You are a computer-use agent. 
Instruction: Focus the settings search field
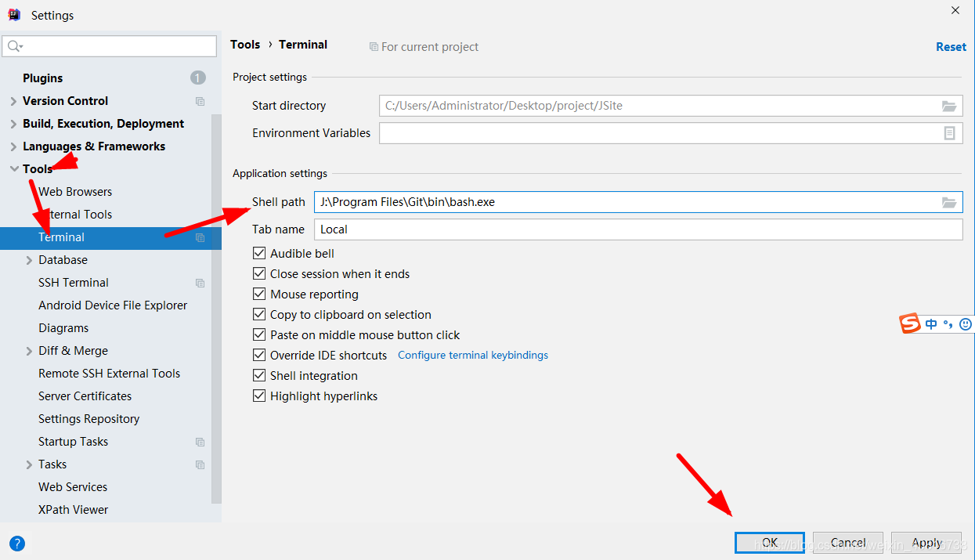110,46
